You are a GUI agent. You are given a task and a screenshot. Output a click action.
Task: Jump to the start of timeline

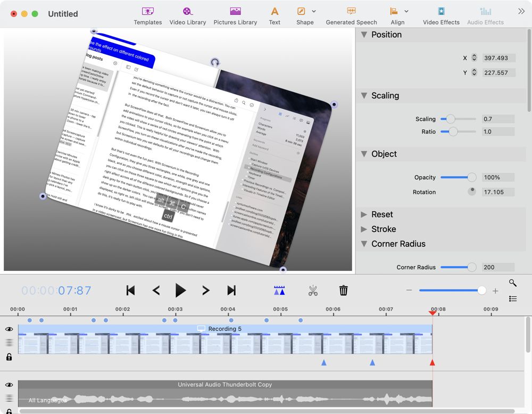[130, 291]
